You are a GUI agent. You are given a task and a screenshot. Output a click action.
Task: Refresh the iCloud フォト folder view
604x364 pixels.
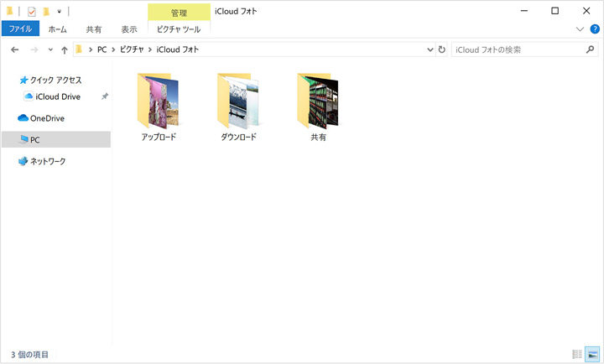tap(442, 49)
